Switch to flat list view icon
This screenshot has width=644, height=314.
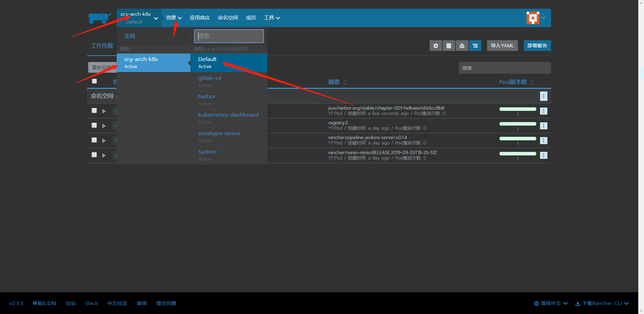449,46
